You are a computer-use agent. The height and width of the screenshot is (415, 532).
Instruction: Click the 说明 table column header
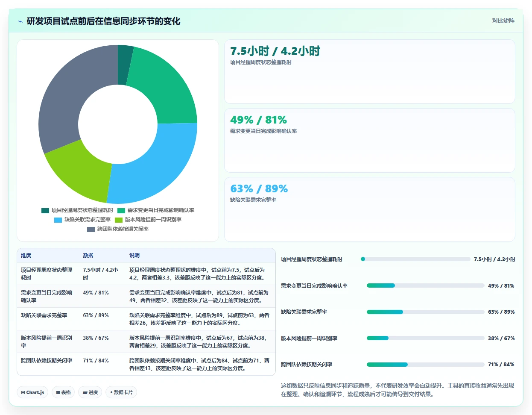tap(134, 256)
